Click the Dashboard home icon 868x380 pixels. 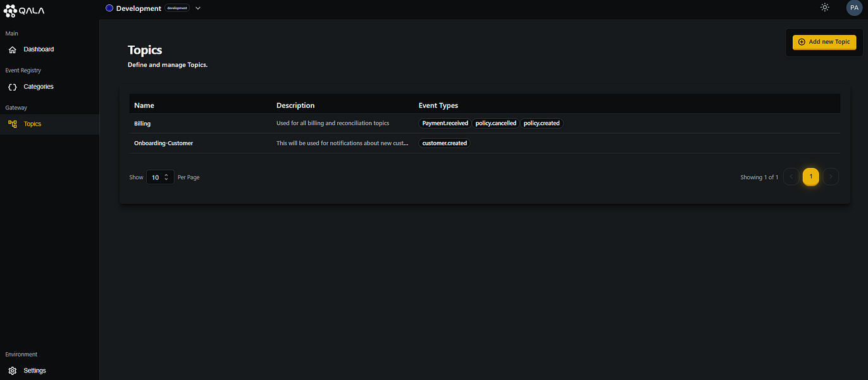pyautogui.click(x=13, y=49)
